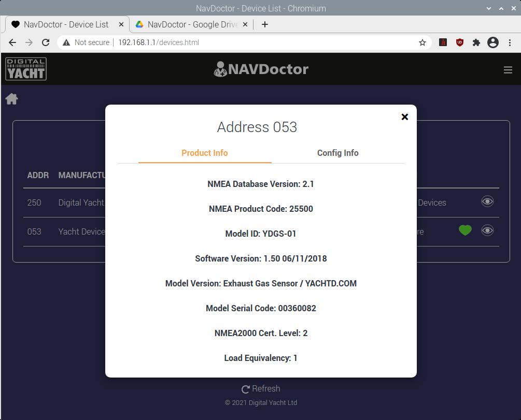Select Model Serial Code 00360082 line
The width and height of the screenshot is (521, 420).
coord(261,309)
